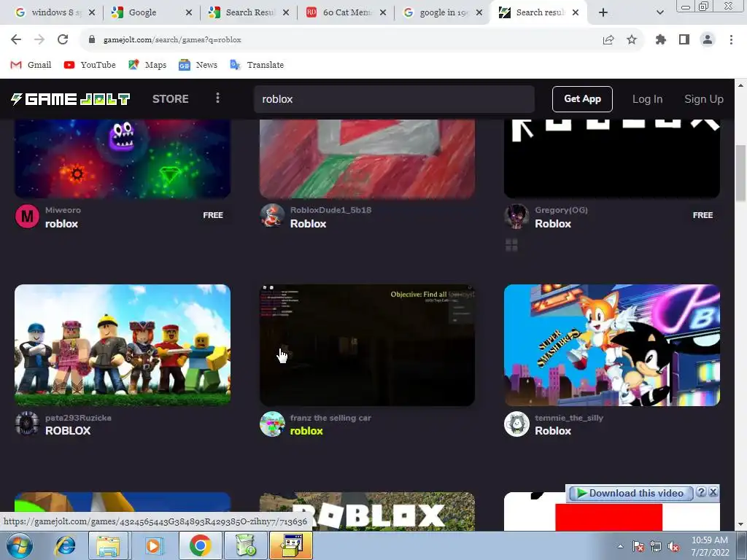Click Gregory(OG)'s avatar

pyautogui.click(x=516, y=216)
